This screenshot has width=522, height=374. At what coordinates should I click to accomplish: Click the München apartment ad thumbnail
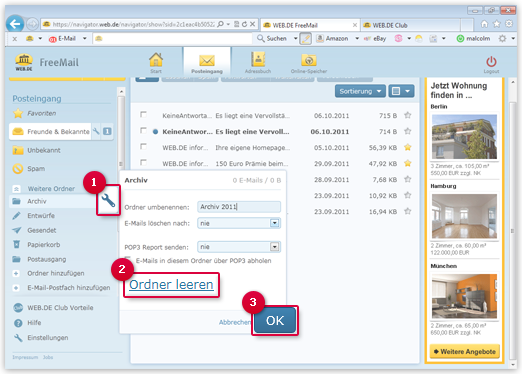tap(464, 296)
